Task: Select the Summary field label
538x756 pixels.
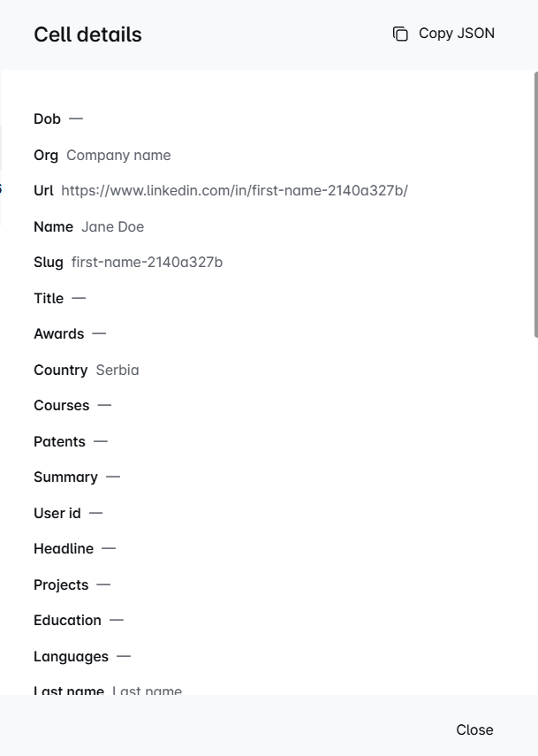Action: coord(65,477)
